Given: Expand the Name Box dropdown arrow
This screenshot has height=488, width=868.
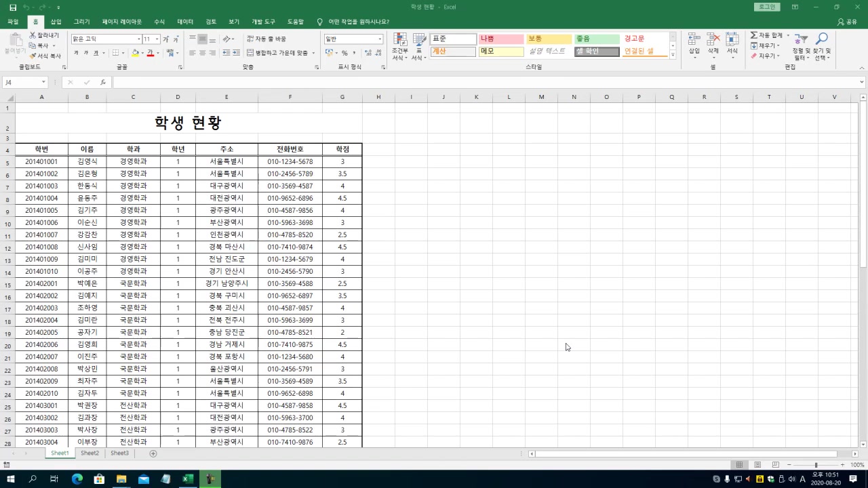Looking at the screenshot, I should (43, 82).
